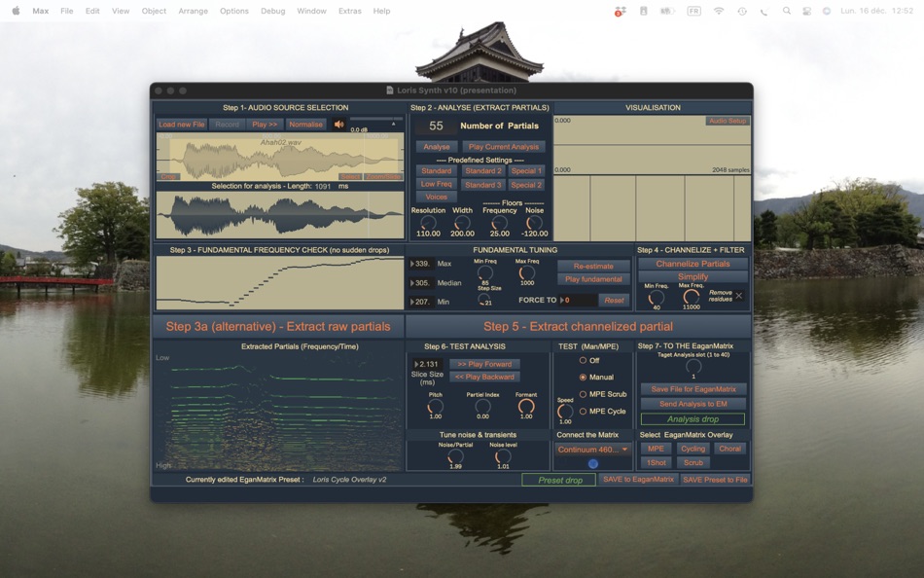Click the Channelize Max Freq 11000 knob
This screenshot has height=578, width=924.
pyautogui.click(x=692, y=298)
